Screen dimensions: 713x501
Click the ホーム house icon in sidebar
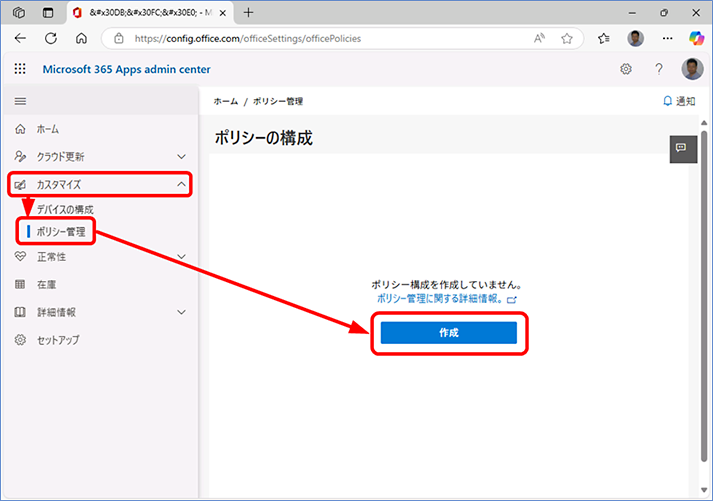pos(20,129)
